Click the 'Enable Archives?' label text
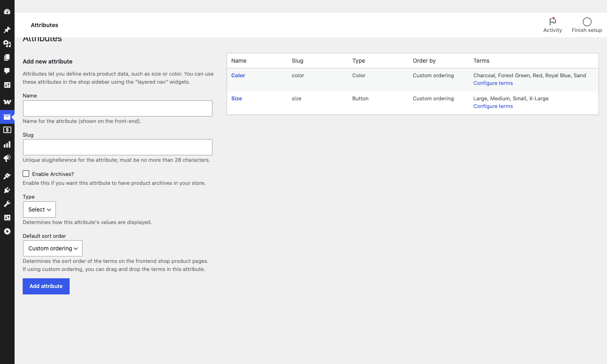This screenshot has height=364, width=607. [x=53, y=174]
